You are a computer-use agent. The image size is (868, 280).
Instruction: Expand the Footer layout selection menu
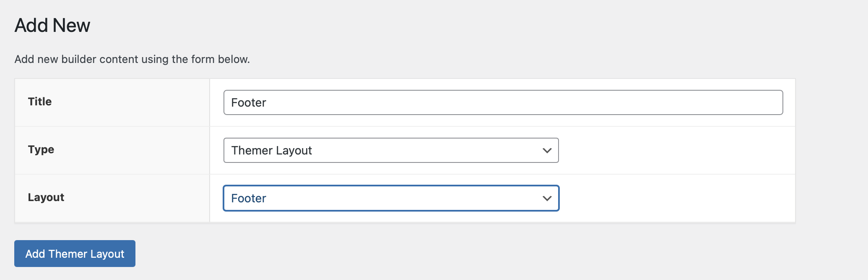click(391, 198)
